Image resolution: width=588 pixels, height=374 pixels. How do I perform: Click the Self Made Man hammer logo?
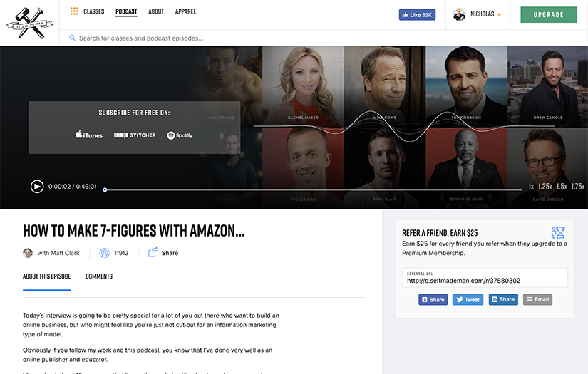(30, 24)
